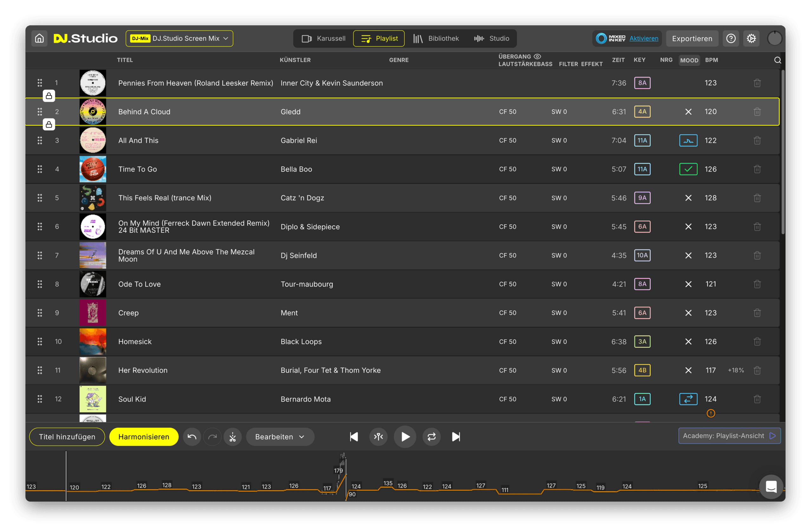Open Academy: Playlist-Ansicht video link
The width and height of the screenshot is (812, 527).
coord(730,436)
